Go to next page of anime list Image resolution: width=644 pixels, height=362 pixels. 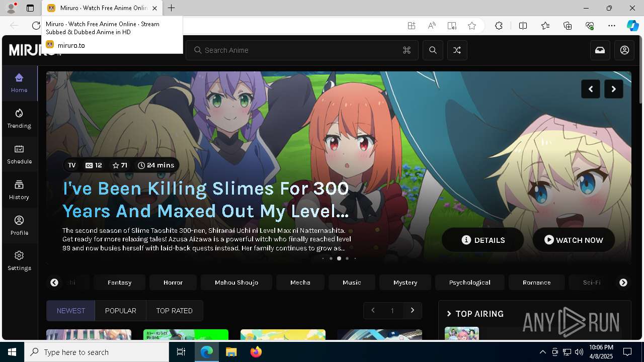click(413, 310)
